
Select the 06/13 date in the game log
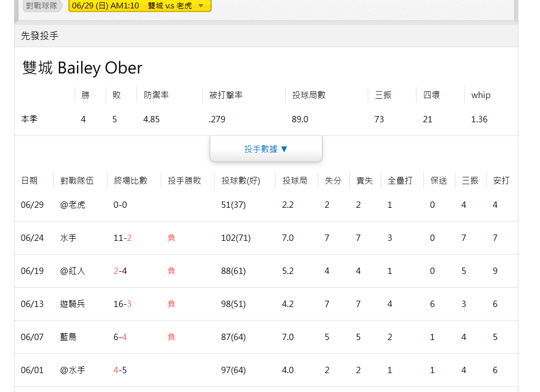coord(33,304)
